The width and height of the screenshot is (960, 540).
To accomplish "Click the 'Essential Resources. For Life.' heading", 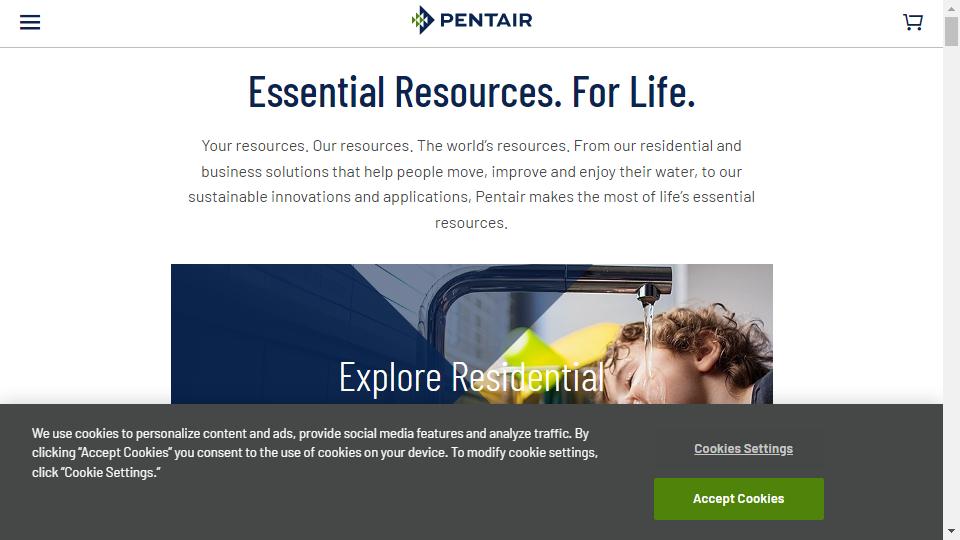I will [471, 92].
